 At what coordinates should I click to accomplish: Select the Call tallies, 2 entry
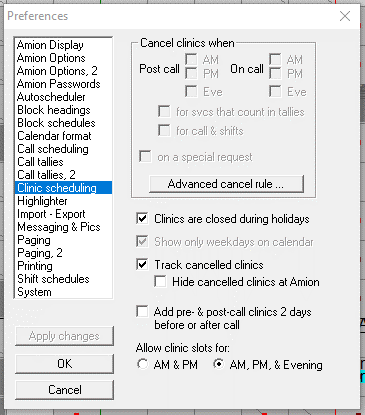pyautogui.click(x=63, y=175)
